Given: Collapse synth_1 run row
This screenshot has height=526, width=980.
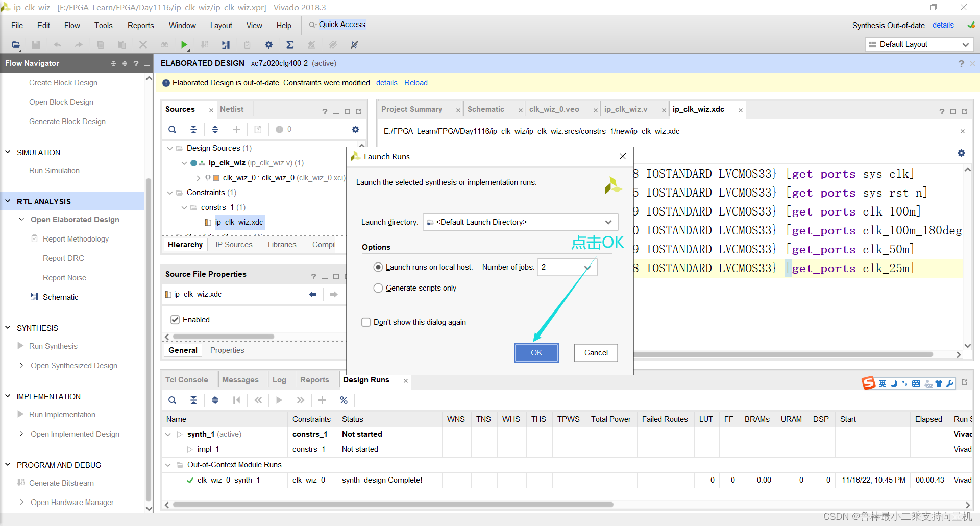Looking at the screenshot, I should tap(168, 434).
